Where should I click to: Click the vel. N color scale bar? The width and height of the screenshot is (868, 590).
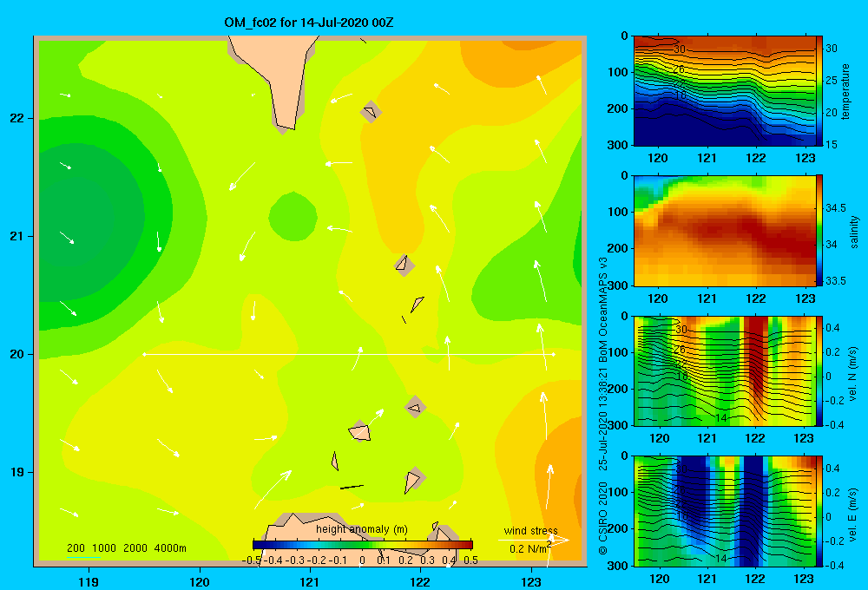(x=819, y=370)
